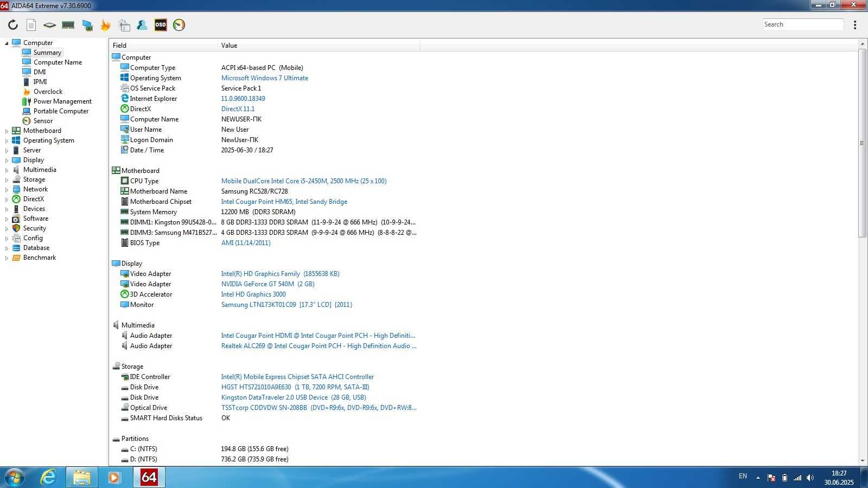Screen dimensions: 868x488
Task: Open the Kingston DataTraveler 2.0 link
Action: (x=293, y=397)
